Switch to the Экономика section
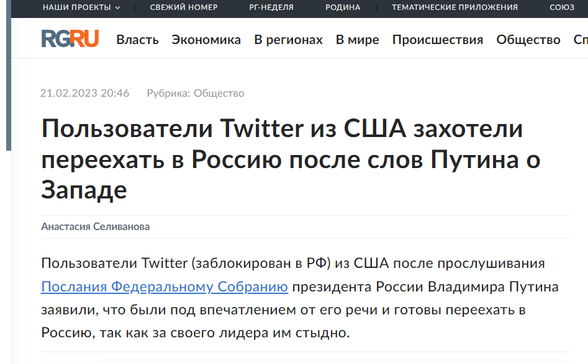The width and height of the screenshot is (588, 364). [206, 40]
